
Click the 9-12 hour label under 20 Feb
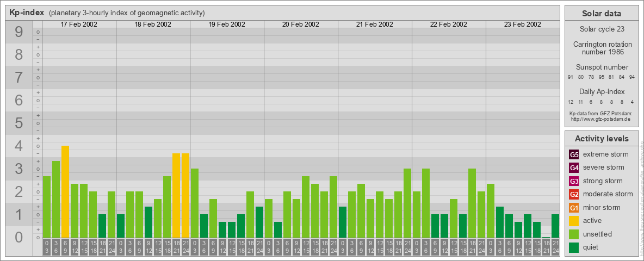(x=296, y=247)
